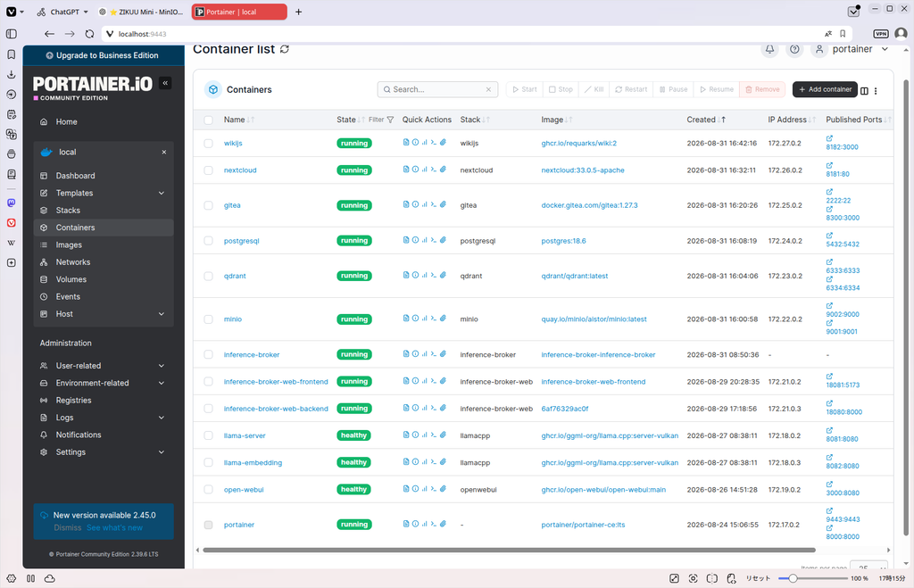The height and width of the screenshot is (588, 914).
Task: Inspect the portainer container via quick action
Action: tap(415, 524)
